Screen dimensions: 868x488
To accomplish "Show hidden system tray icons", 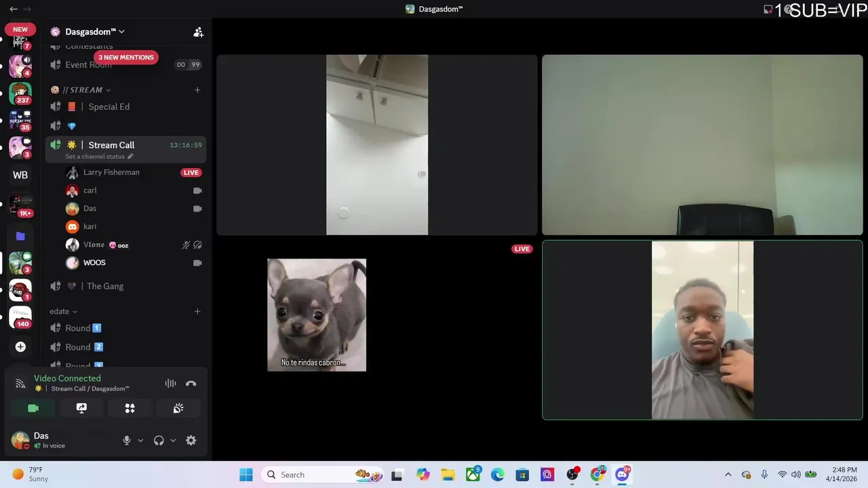I will (728, 474).
